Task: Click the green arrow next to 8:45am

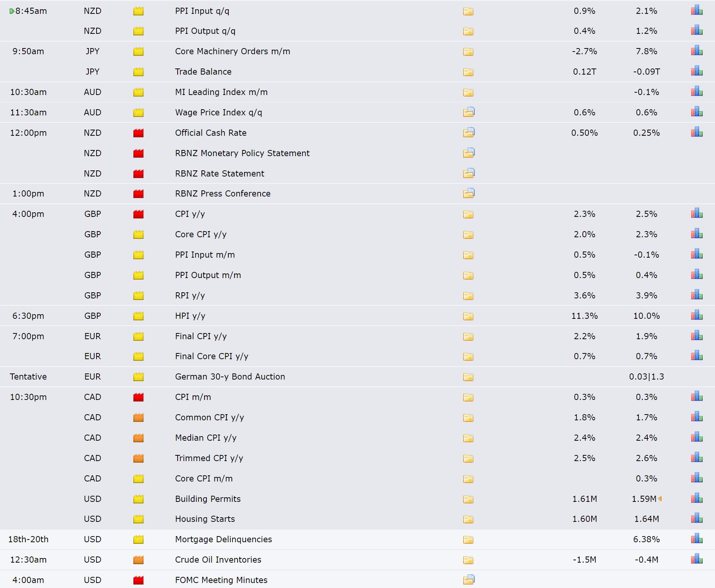Action: coord(12,11)
